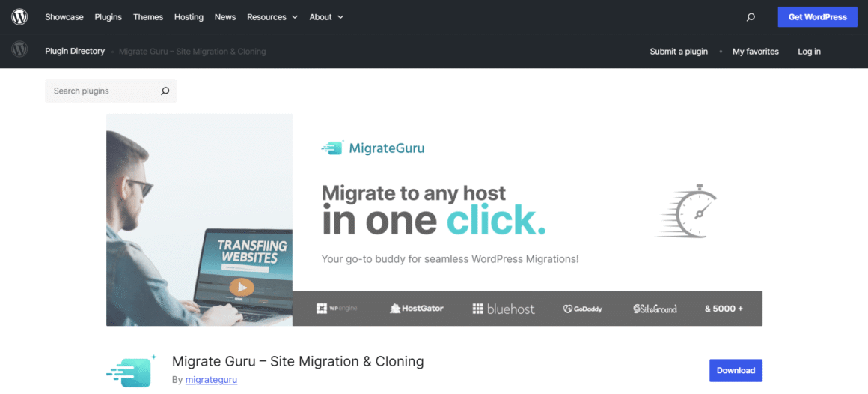Viewport: 868px width, 394px height.
Task: Click 'Your go-to buddy' tagline text
Action: [x=450, y=258]
